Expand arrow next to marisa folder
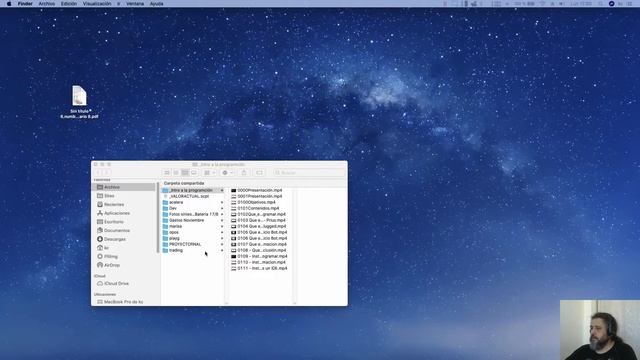Viewport: 640px width, 360px height. [x=222, y=226]
